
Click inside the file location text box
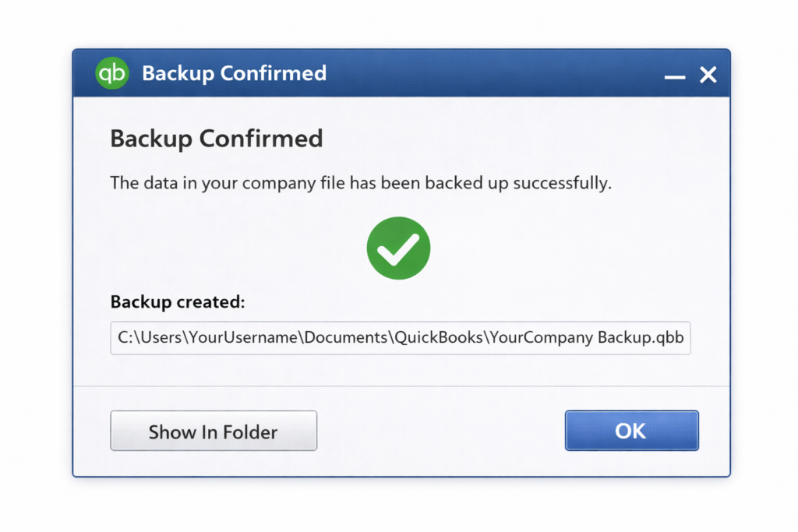click(400, 338)
